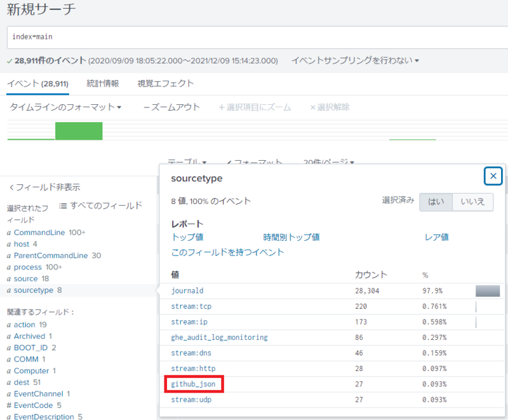This screenshot has width=508, height=420.
Task: Close the sourcetype popup with the X button
Action: 493,176
